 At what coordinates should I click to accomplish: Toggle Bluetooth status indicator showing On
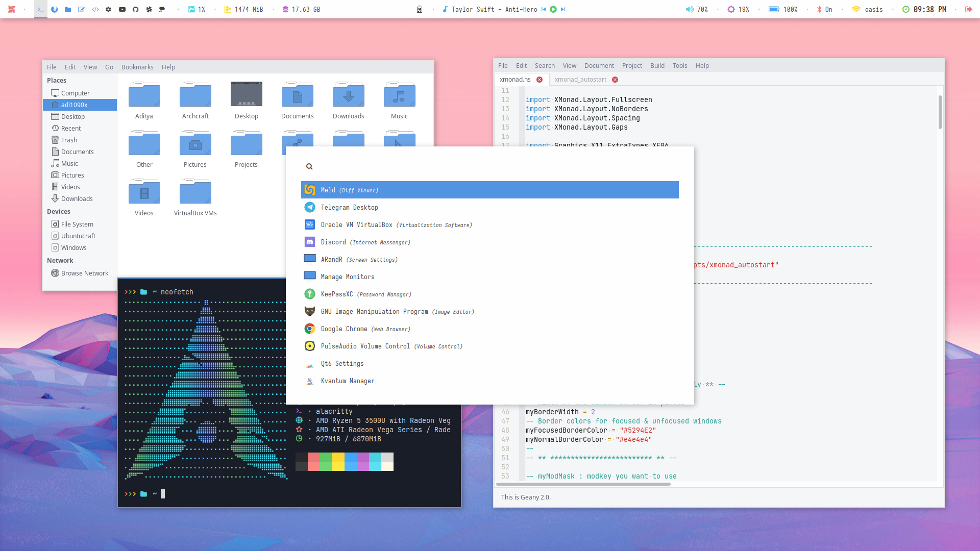point(824,9)
